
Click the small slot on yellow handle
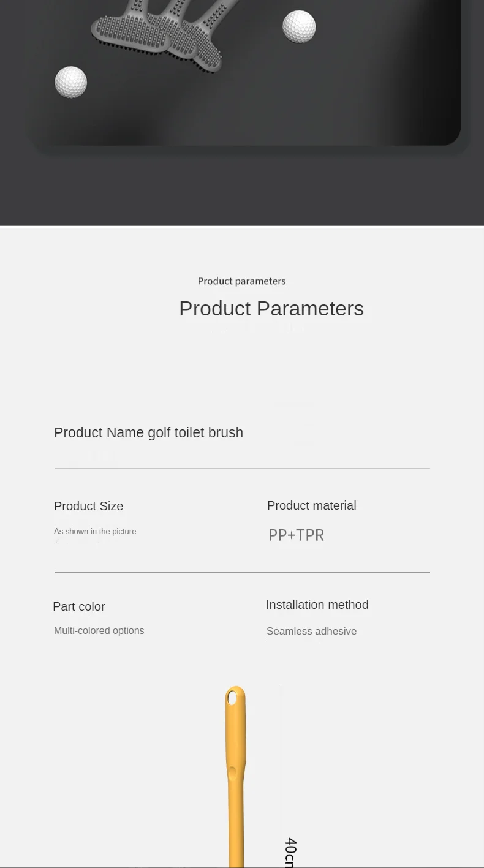coord(232,773)
